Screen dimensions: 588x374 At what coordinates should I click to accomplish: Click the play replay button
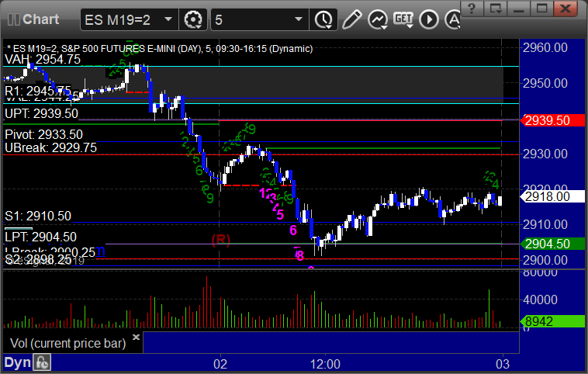pyautogui.click(x=429, y=19)
